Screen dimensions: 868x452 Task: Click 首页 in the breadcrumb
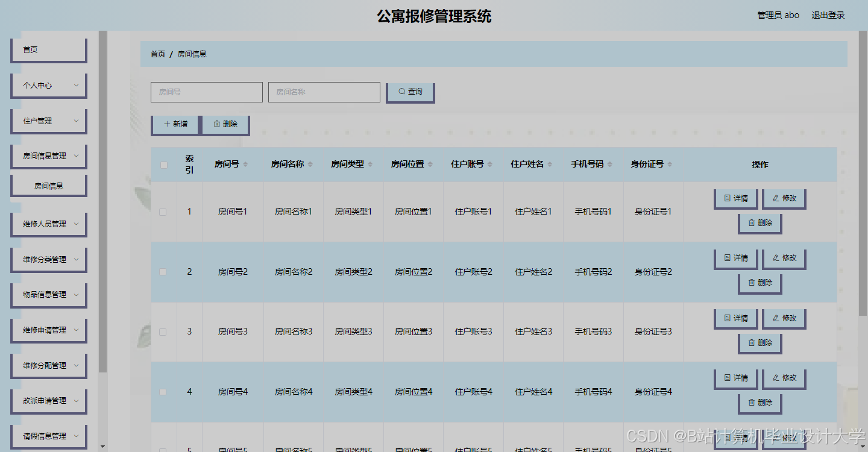[x=158, y=54]
